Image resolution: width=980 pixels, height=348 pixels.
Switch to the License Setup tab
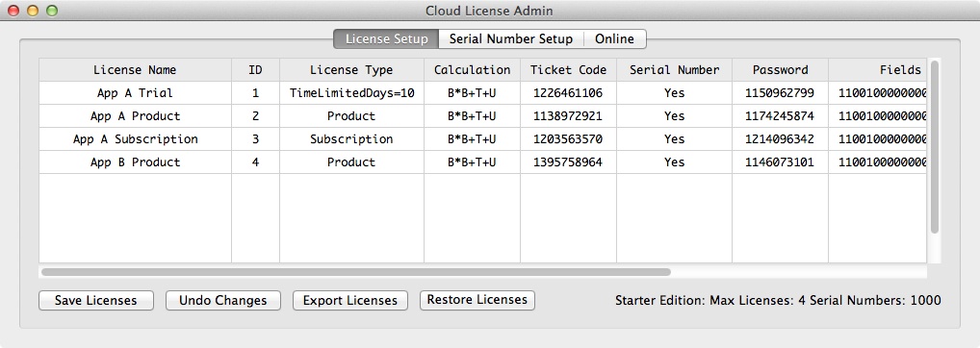386,38
